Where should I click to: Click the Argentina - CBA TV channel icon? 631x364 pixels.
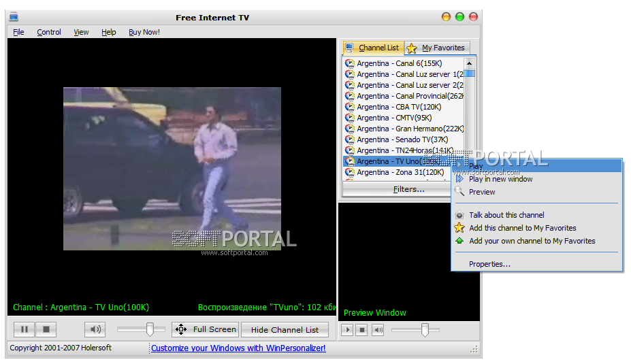(x=349, y=107)
